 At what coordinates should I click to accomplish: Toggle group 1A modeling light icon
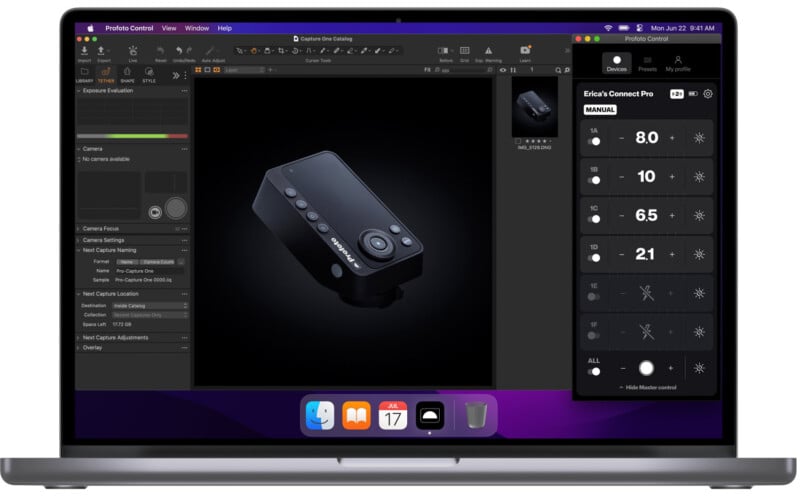[x=699, y=138]
